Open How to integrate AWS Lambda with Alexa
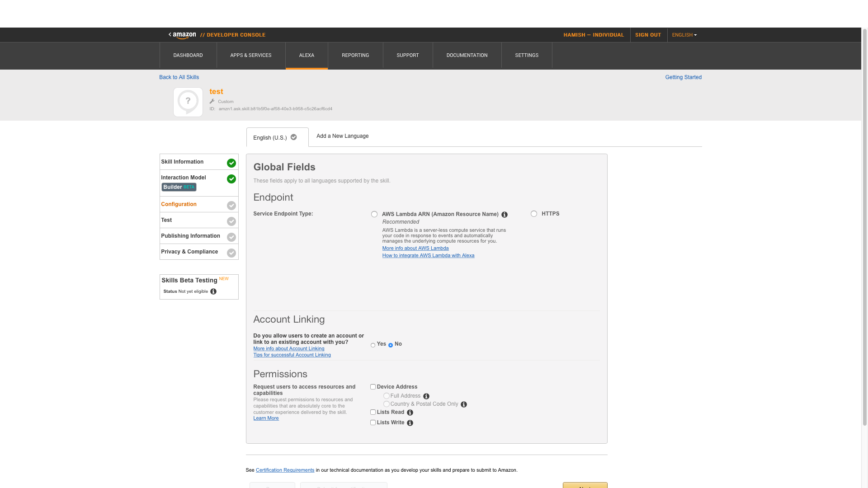The width and height of the screenshot is (868, 488). (428, 255)
